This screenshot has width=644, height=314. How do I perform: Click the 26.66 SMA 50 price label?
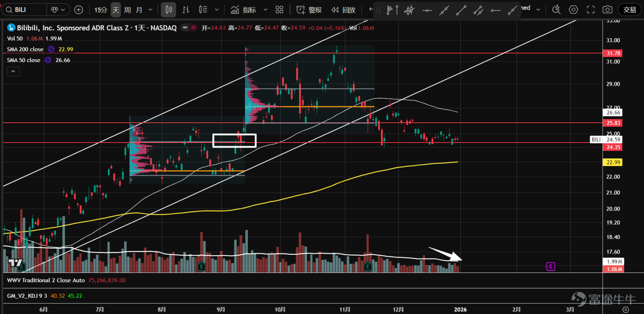click(x=613, y=113)
